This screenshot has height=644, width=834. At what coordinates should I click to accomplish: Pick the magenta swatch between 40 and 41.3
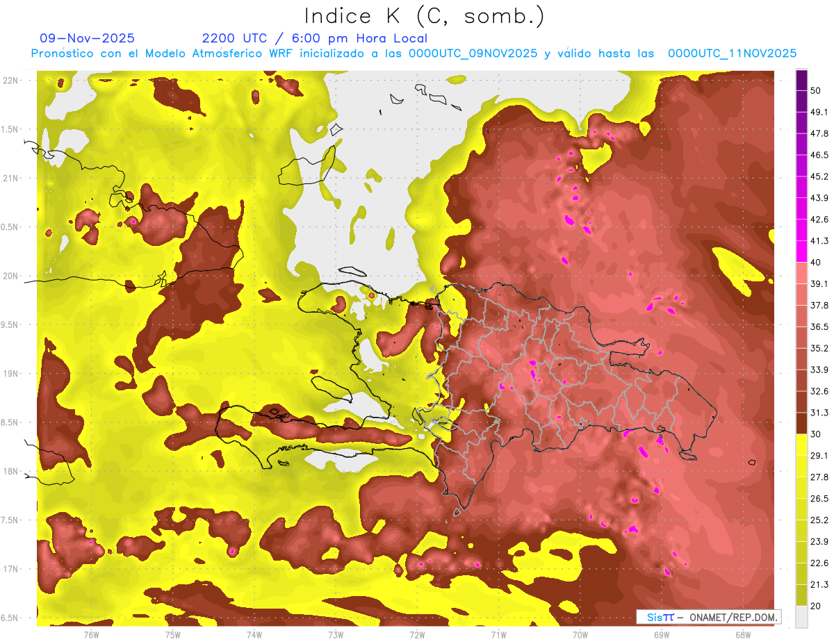(x=801, y=251)
